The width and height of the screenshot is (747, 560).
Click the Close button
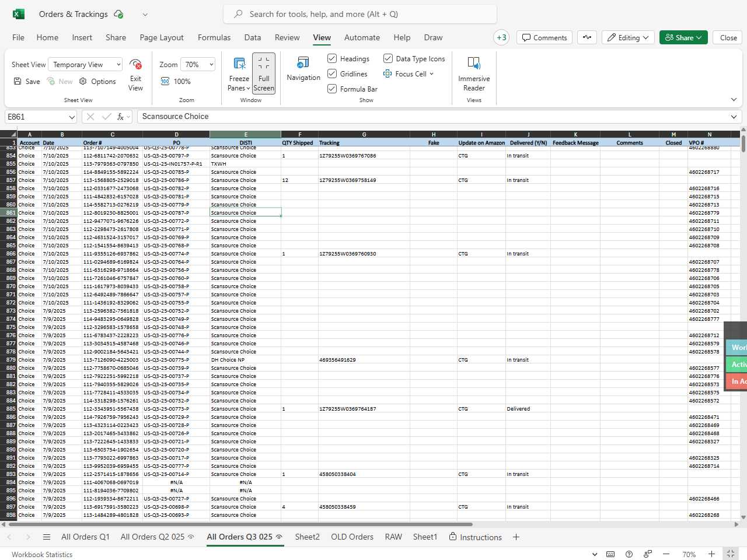click(x=728, y=37)
